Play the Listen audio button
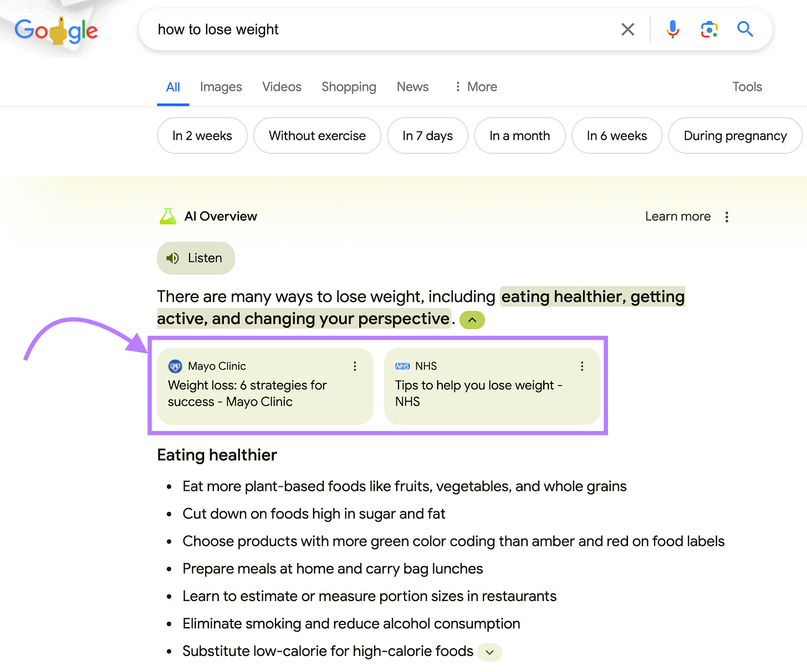 tap(196, 258)
